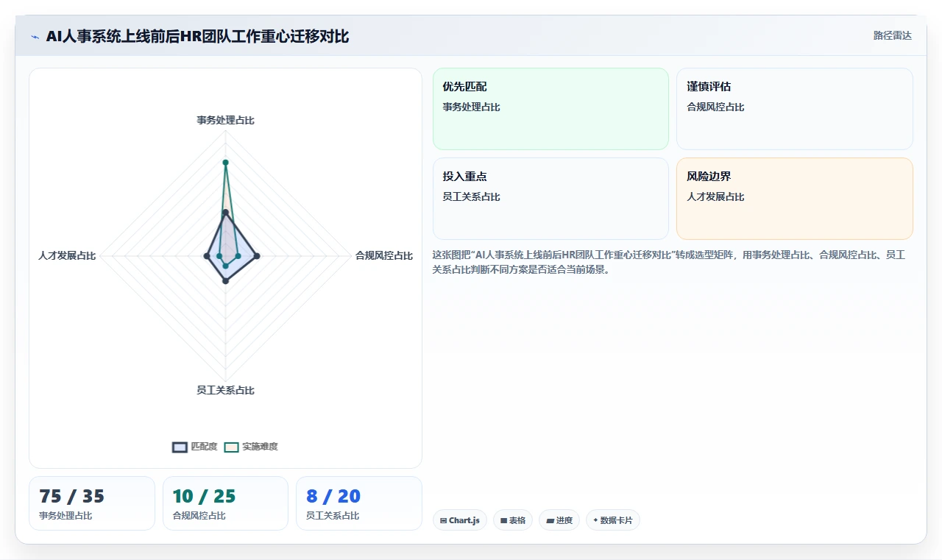The image size is (942, 560).
Task: Click the 75 / 35 stat card
Action: 92,503
